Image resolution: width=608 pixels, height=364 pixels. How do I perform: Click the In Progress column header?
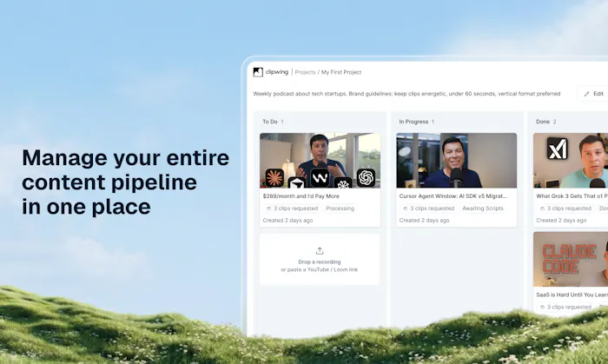pyautogui.click(x=416, y=122)
